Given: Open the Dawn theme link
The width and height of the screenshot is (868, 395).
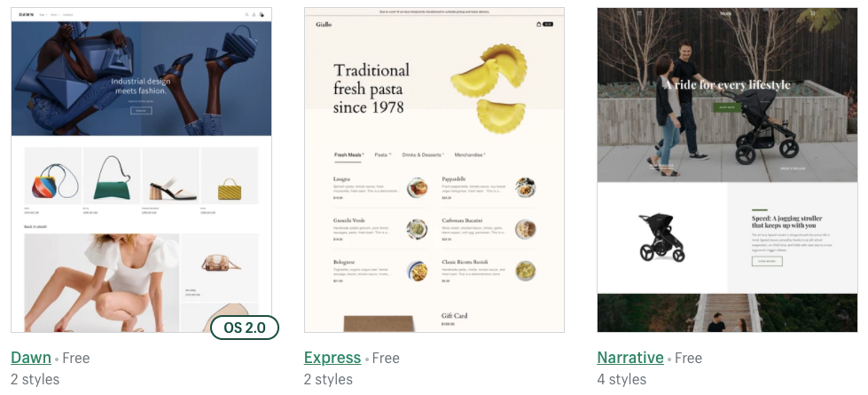Looking at the screenshot, I should coord(31,358).
